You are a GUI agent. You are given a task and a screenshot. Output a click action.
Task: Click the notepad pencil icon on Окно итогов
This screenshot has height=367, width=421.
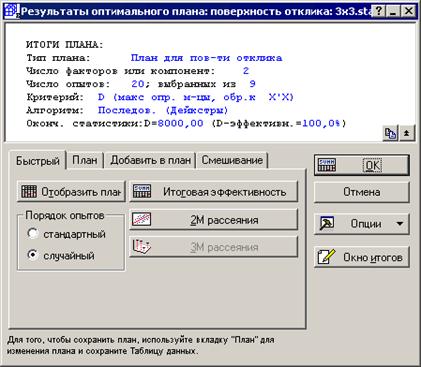[x=326, y=257]
